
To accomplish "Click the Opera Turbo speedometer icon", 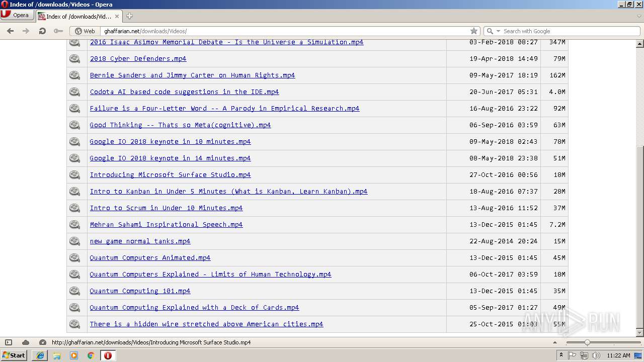I will tap(43, 342).
